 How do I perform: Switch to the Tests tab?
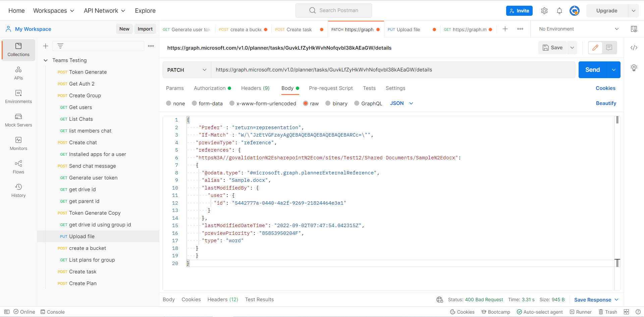point(369,88)
